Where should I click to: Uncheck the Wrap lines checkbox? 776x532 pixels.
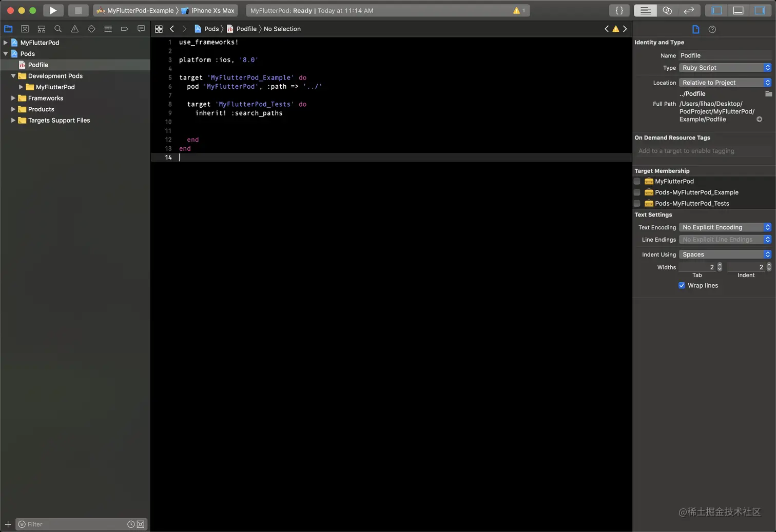pos(682,285)
